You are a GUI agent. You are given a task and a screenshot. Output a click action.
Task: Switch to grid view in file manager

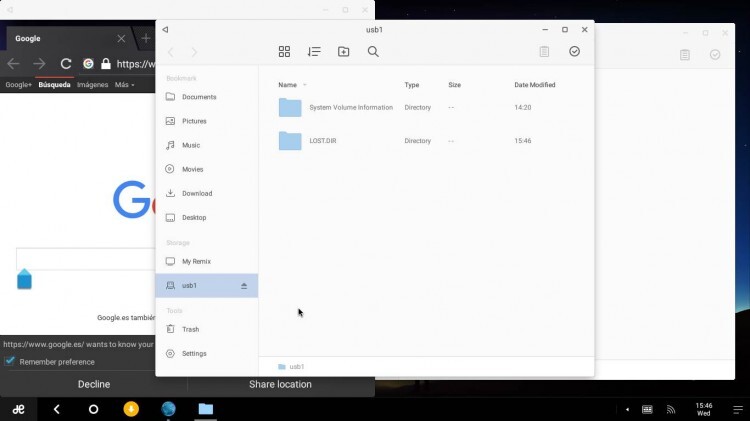284,52
